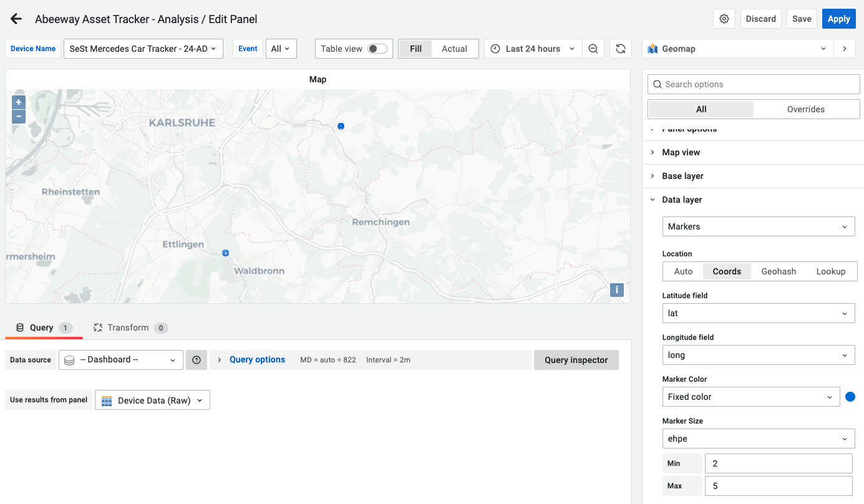Toggle the Table view switch
This screenshot has height=504, width=864.
point(377,49)
